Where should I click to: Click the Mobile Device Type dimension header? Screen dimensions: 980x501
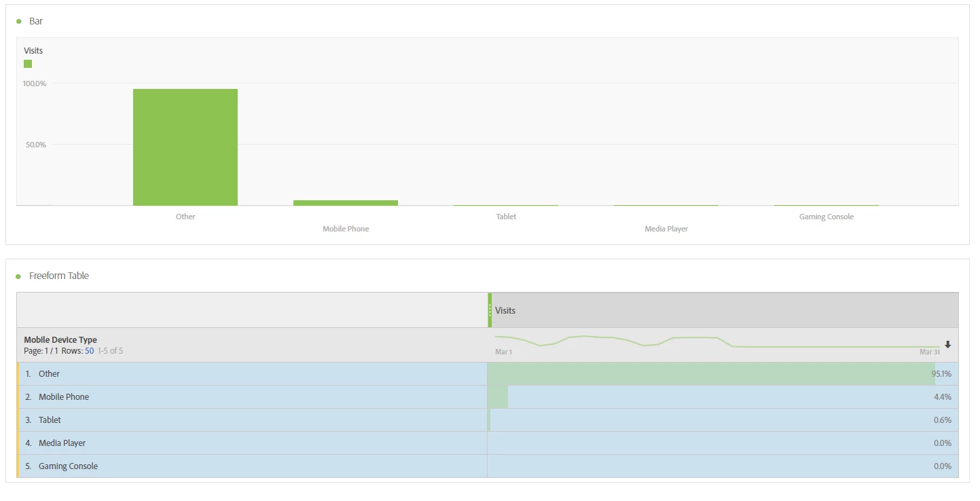60,339
